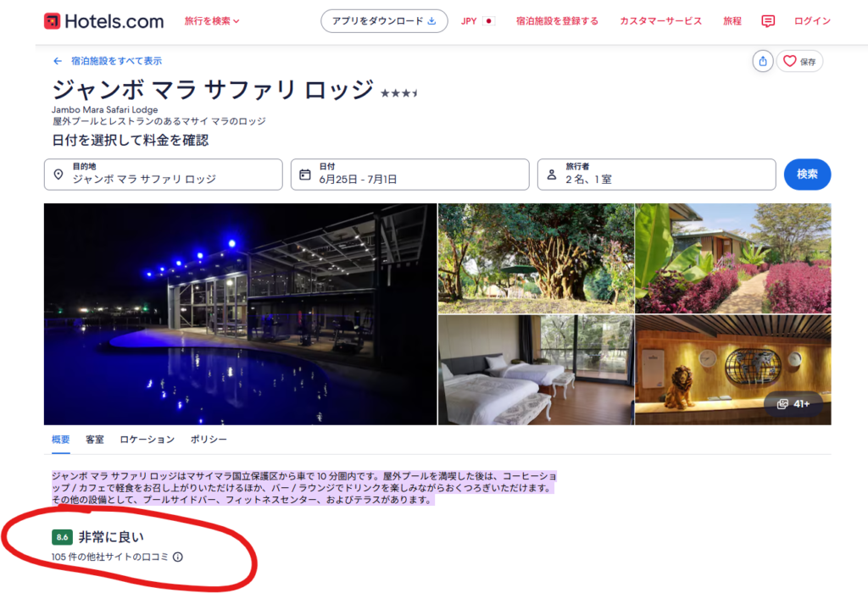The height and width of the screenshot is (593, 868).
Task: Select the 概要 tab
Action: (61, 440)
